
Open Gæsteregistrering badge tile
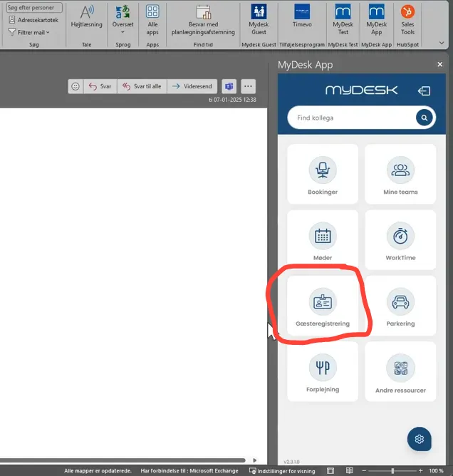[323, 306]
